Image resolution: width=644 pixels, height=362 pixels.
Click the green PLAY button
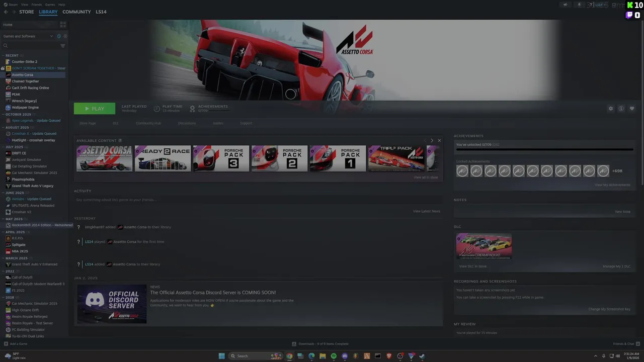pos(95,109)
